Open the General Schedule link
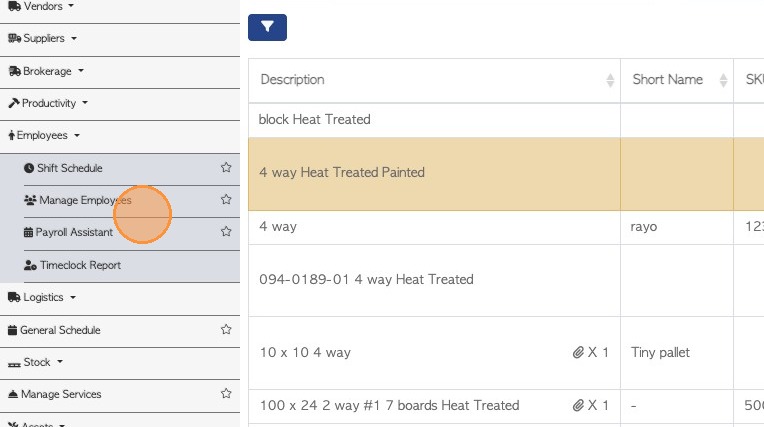This screenshot has height=427, width=764. click(60, 330)
